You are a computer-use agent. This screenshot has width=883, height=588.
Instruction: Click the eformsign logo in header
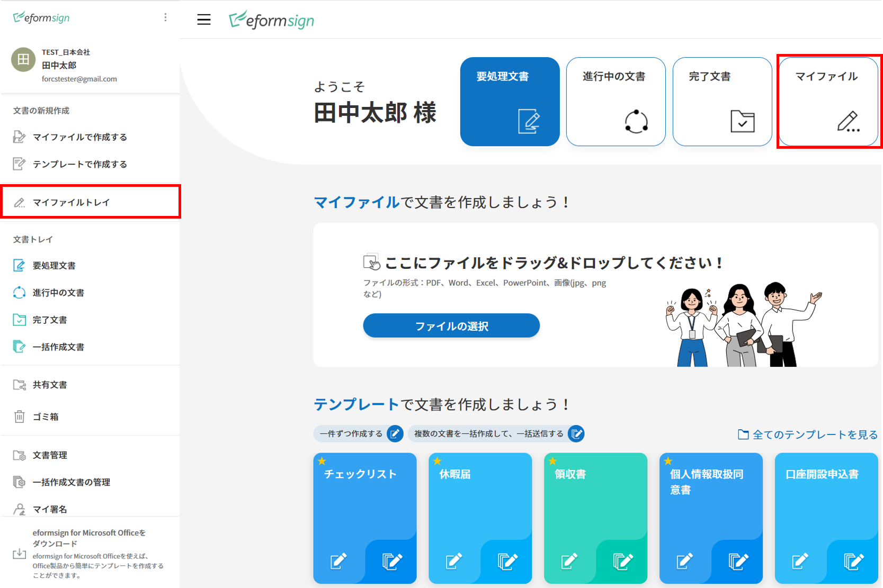[x=272, y=20]
